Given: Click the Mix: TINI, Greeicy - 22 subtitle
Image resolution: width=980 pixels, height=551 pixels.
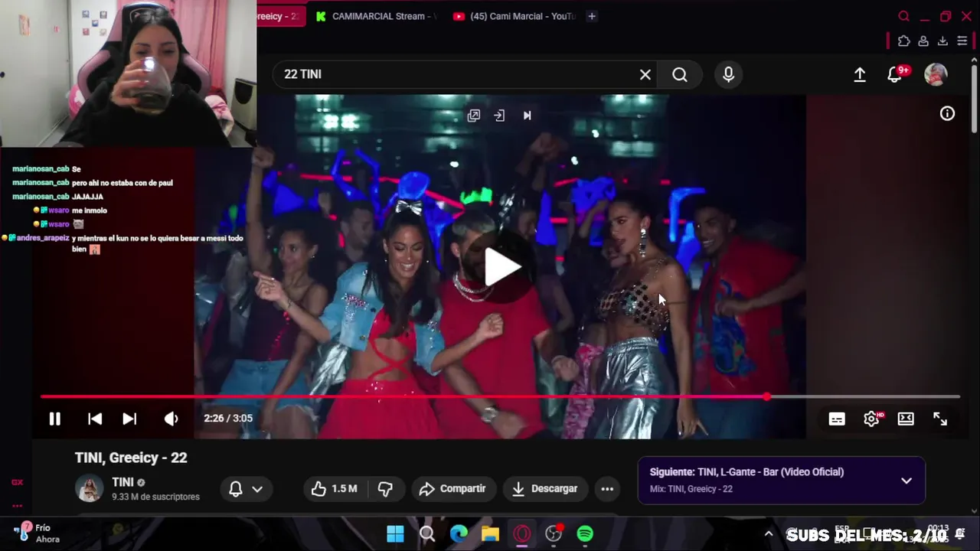Looking at the screenshot, I should click(691, 489).
